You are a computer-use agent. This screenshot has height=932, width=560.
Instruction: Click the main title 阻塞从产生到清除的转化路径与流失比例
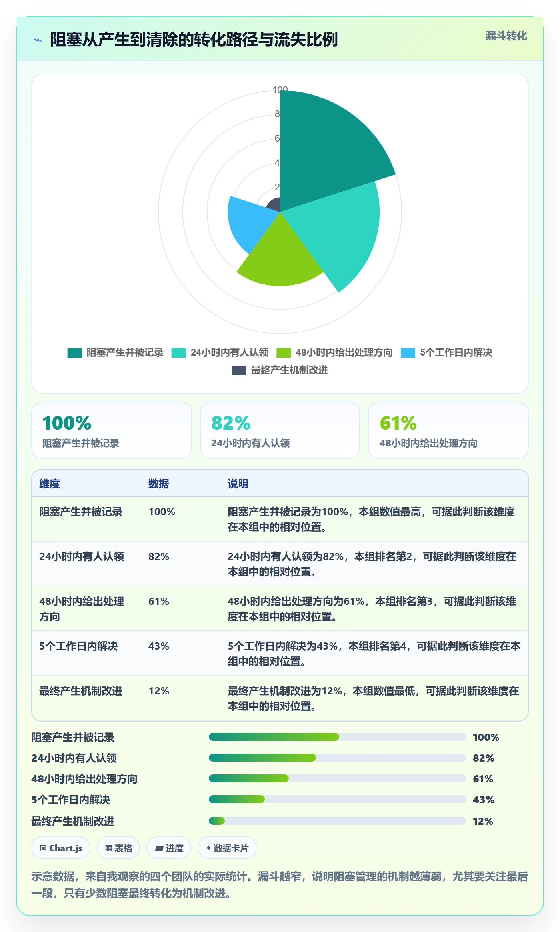coord(194,40)
